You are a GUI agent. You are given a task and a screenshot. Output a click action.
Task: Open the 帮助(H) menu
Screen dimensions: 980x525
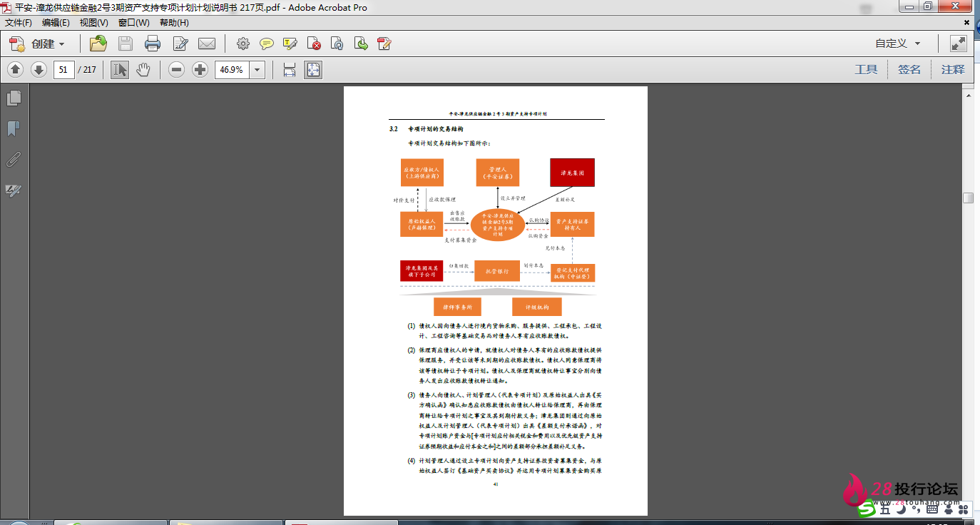(174, 22)
